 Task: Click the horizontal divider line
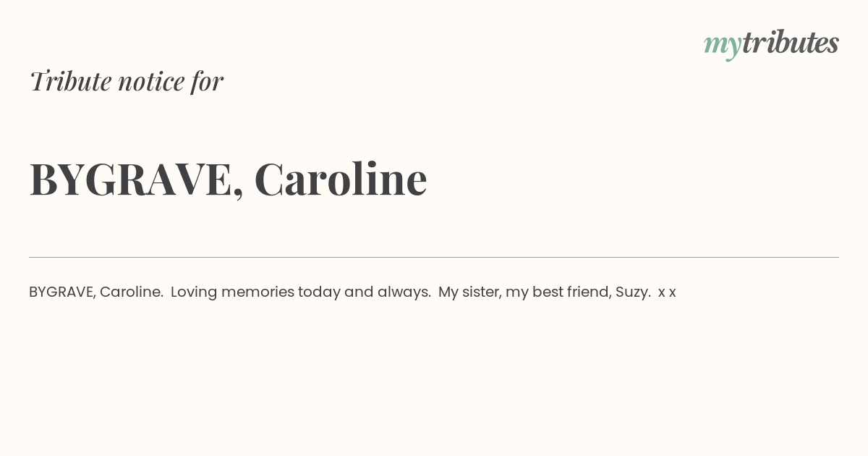pos(434,257)
